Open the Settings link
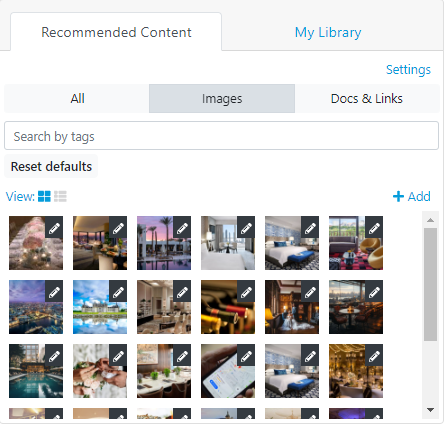This screenshot has width=444, height=424. coord(408,70)
